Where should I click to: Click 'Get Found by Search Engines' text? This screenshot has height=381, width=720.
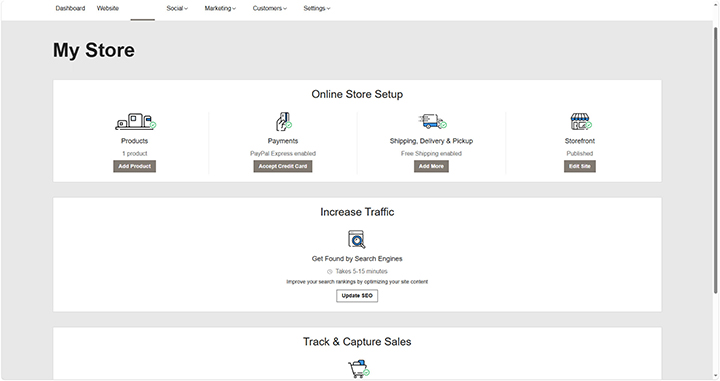(357, 259)
